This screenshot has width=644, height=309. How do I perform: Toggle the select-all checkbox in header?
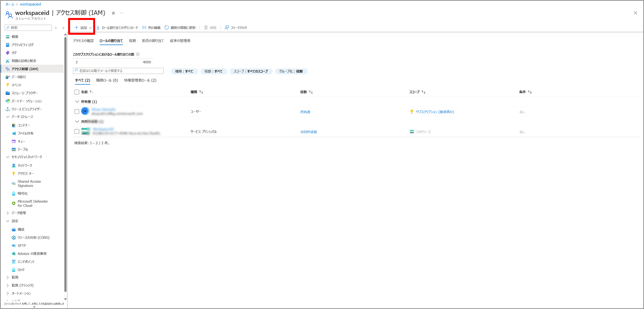click(77, 92)
